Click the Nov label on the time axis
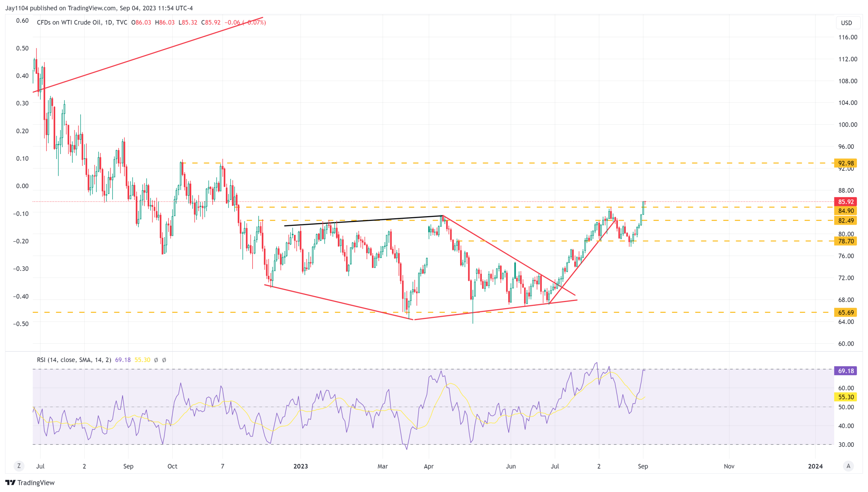This screenshot has width=868, height=492. [729, 466]
